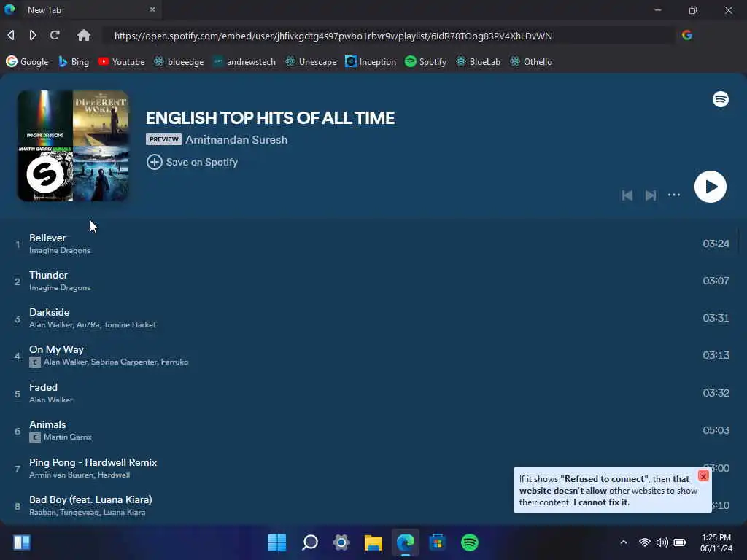
Task: Close the Refused to connect notice
Action: pyautogui.click(x=703, y=475)
